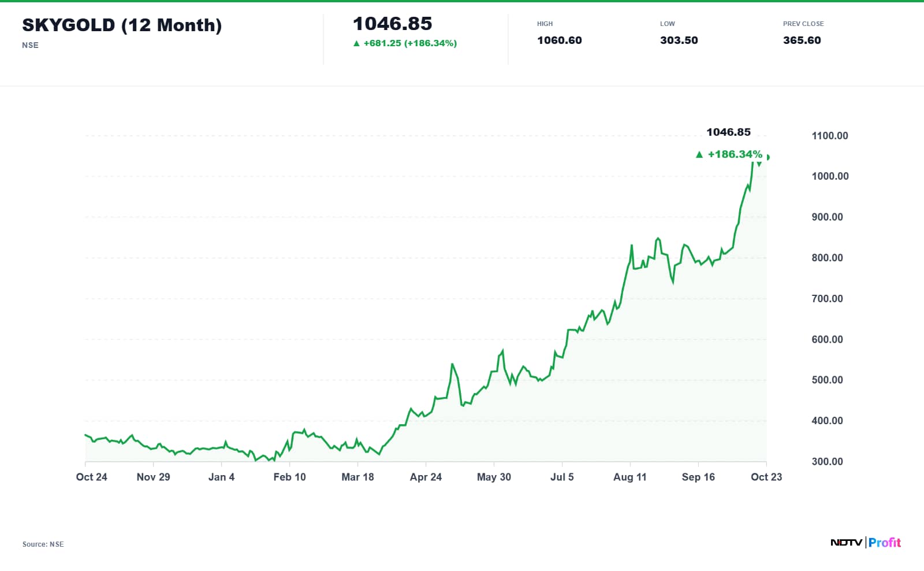Click the 800.00 y-axis label
924x571 pixels.
[827, 258]
